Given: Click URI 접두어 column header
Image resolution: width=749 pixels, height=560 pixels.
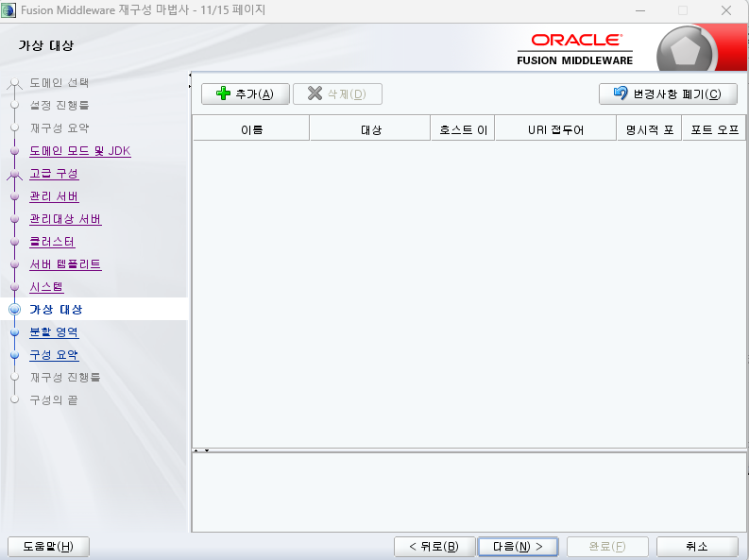Looking at the screenshot, I should [556, 129].
